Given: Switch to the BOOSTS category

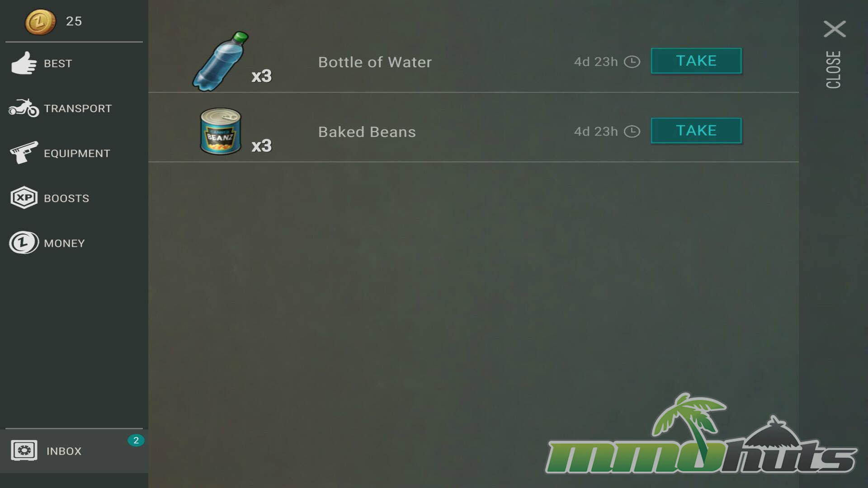Looking at the screenshot, I should tap(66, 198).
